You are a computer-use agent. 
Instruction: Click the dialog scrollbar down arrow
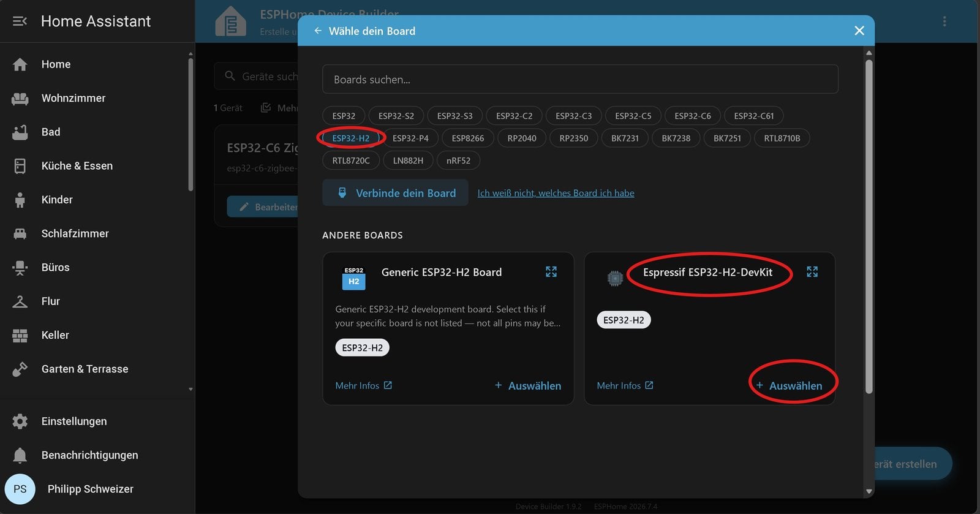point(869,491)
